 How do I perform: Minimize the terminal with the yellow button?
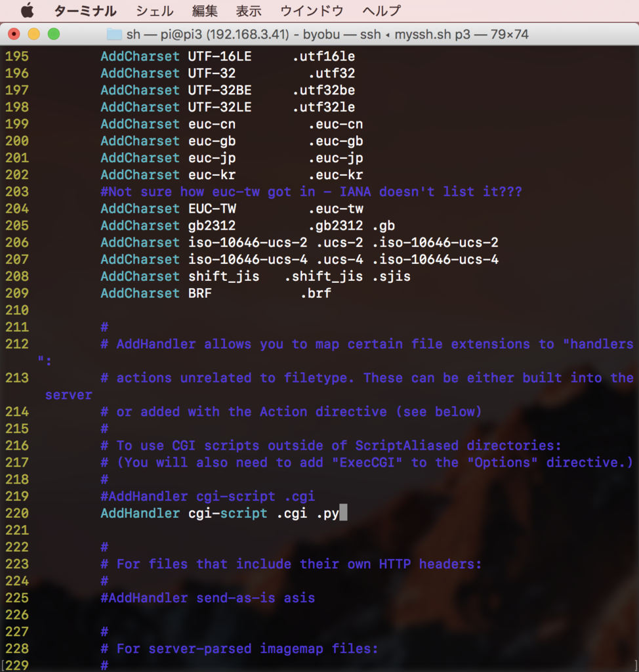[34, 34]
